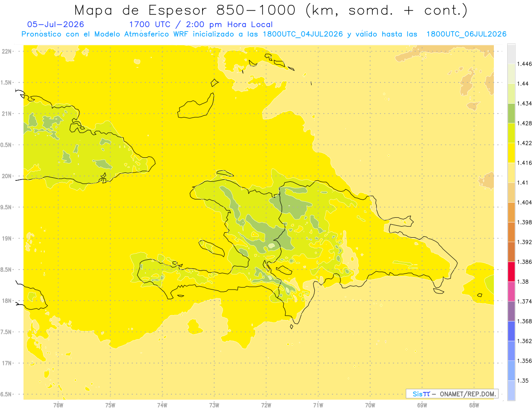This screenshot has height=411, width=532.
Task: Click the colorbar value 1.404
Action: 525,202
